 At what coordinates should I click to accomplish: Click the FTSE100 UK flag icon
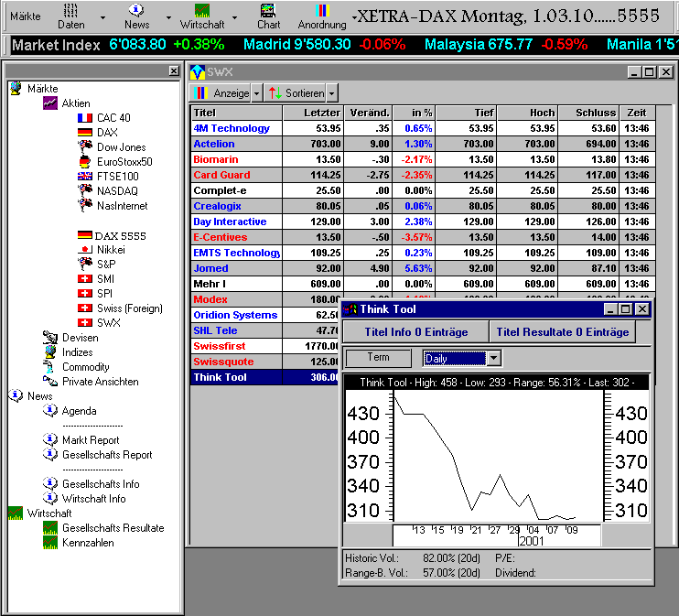click(85, 177)
